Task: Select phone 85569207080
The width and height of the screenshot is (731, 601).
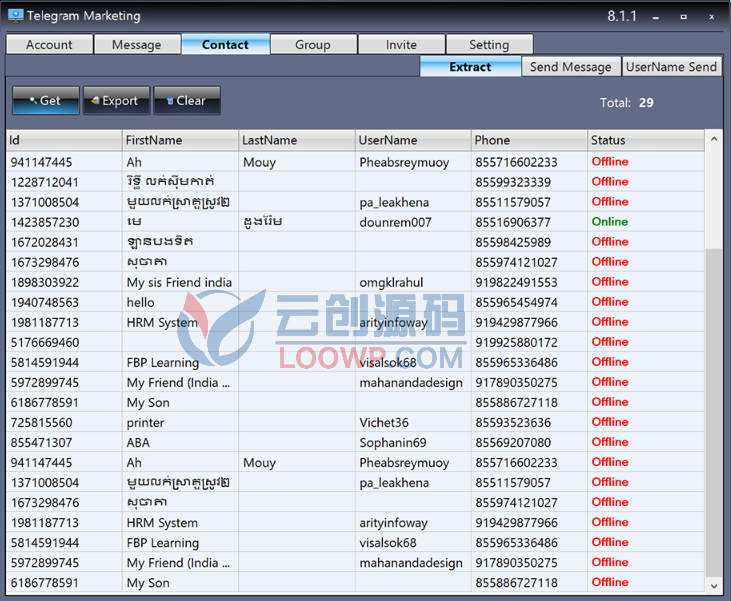Action: point(513,443)
